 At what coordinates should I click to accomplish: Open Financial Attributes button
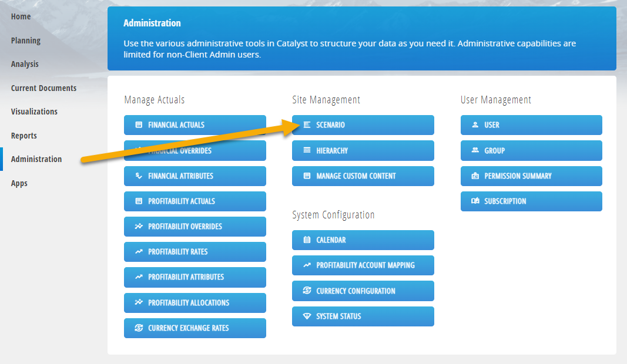pos(195,176)
